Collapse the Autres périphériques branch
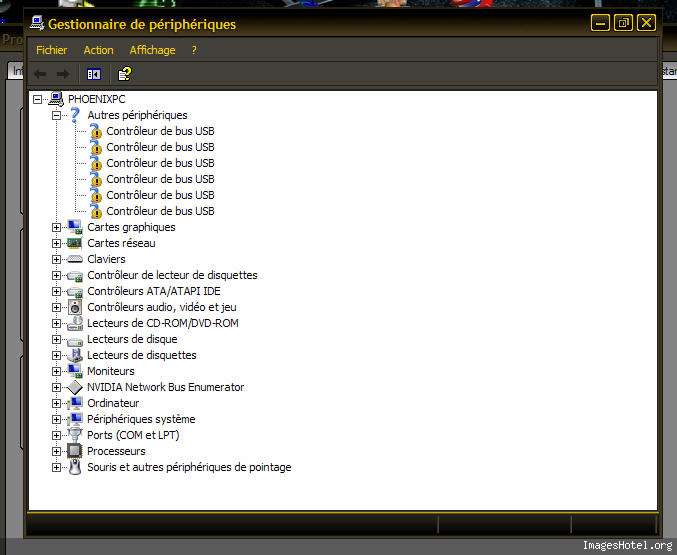The width and height of the screenshot is (677, 555). (56, 115)
